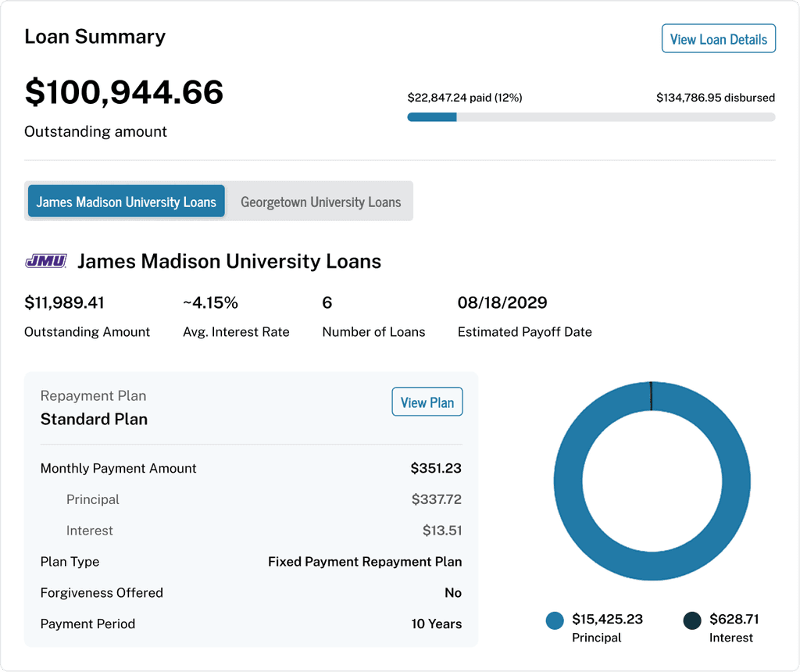Click the 10 Years payment period

click(436, 624)
